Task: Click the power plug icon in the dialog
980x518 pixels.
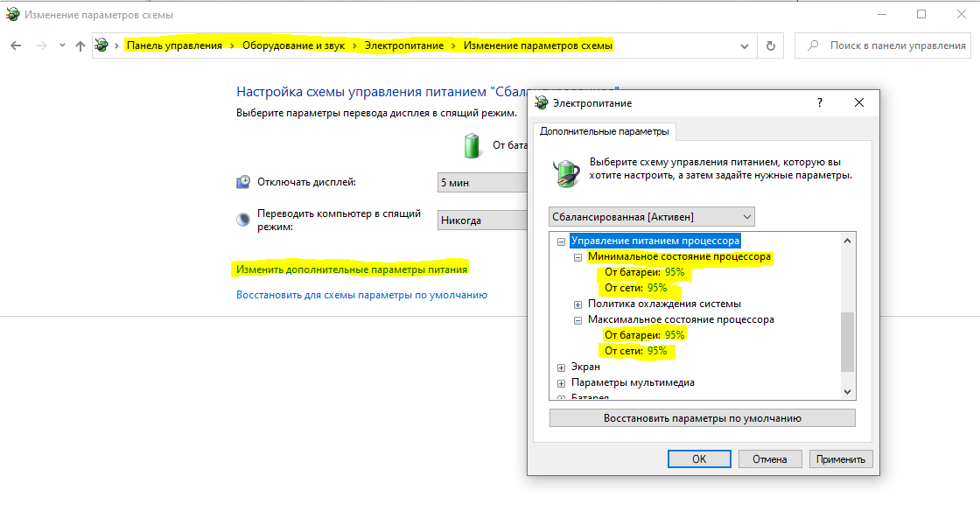Action: (566, 172)
